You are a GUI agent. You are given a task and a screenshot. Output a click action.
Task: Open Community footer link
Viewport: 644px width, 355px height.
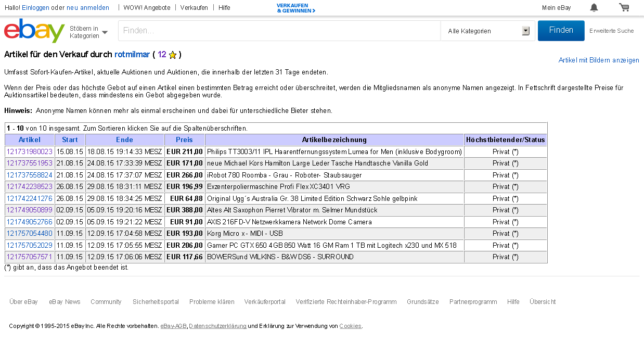click(106, 302)
